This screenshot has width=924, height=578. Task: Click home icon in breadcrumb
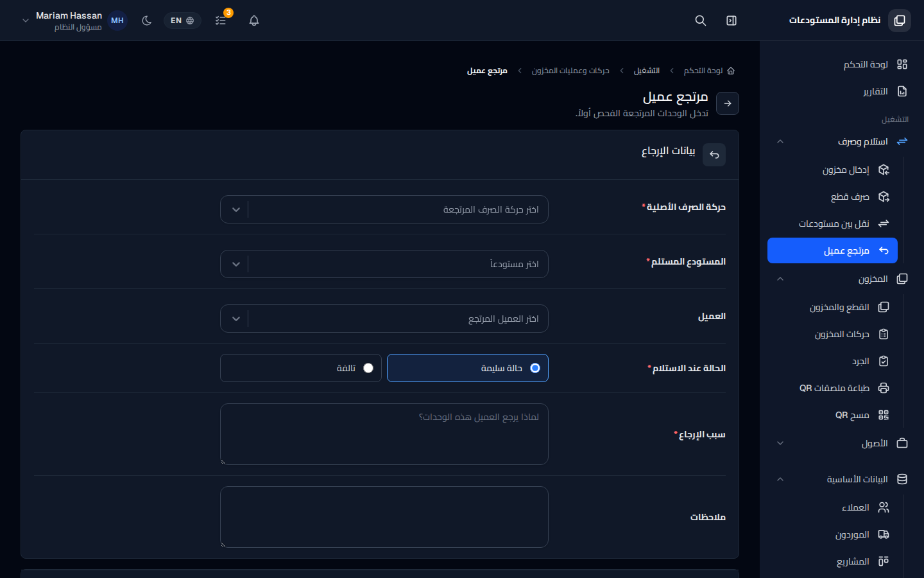(x=731, y=71)
